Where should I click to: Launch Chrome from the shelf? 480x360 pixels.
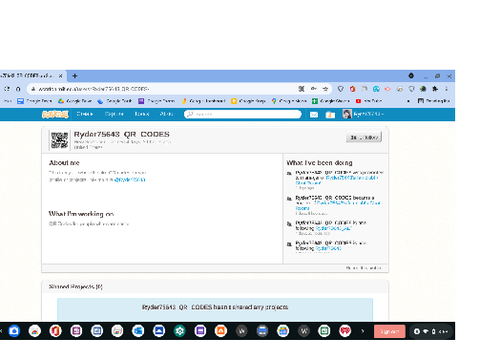[35, 331]
